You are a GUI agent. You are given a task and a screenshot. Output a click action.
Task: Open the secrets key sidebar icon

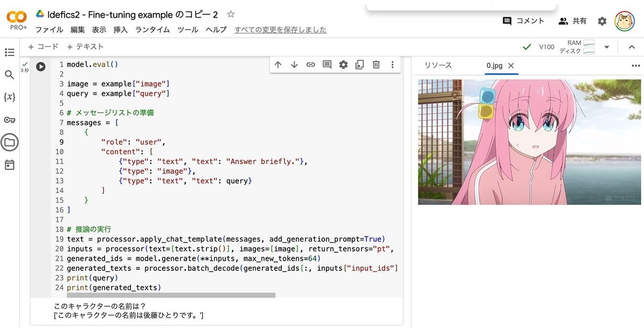pyautogui.click(x=9, y=120)
